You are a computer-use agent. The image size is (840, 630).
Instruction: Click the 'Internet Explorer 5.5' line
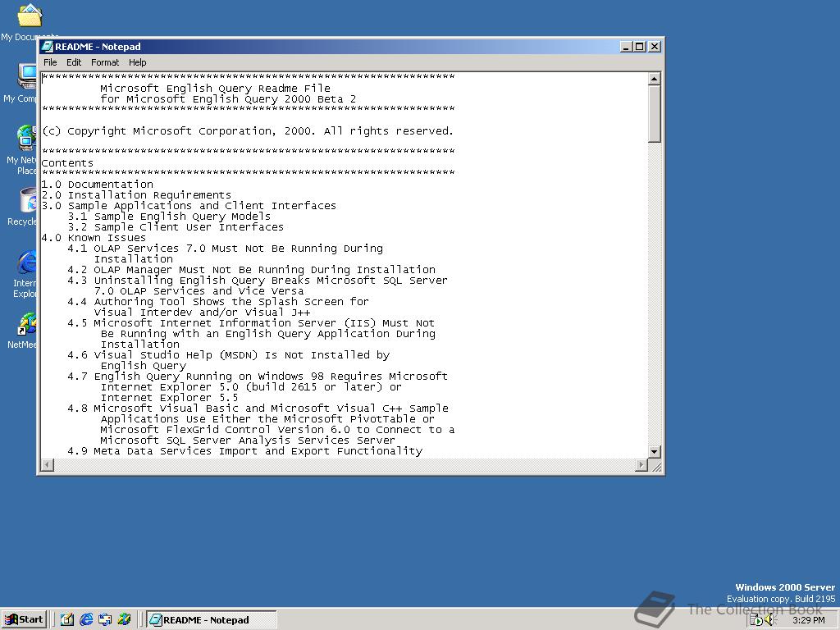click(x=169, y=398)
